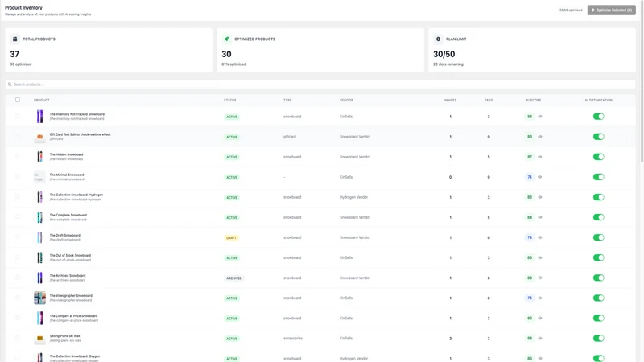644x362 pixels.
Task: Click the Vendor column header
Action: [x=346, y=100]
